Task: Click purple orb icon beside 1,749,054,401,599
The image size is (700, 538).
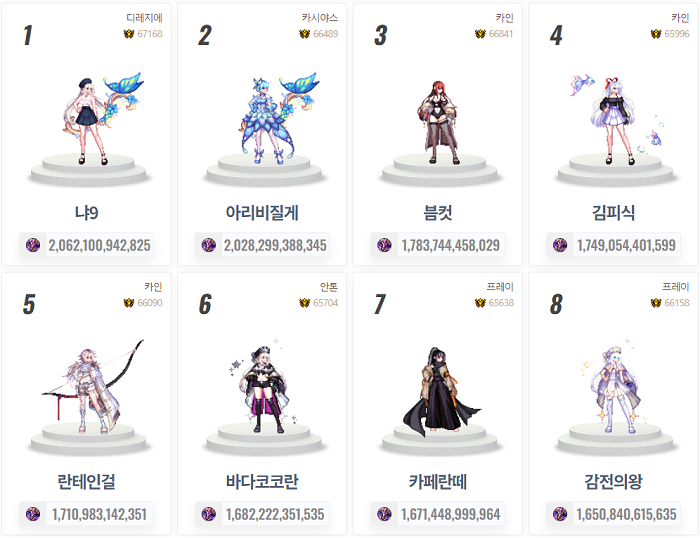Action: pyautogui.click(x=561, y=245)
